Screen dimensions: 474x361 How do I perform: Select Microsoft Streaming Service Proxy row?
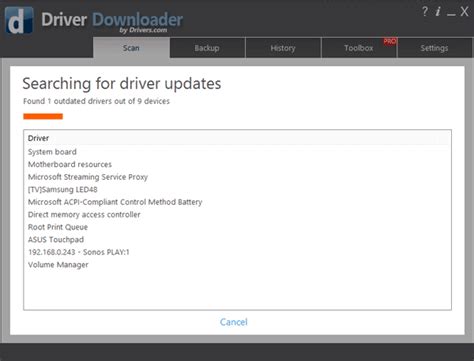[x=237, y=177]
